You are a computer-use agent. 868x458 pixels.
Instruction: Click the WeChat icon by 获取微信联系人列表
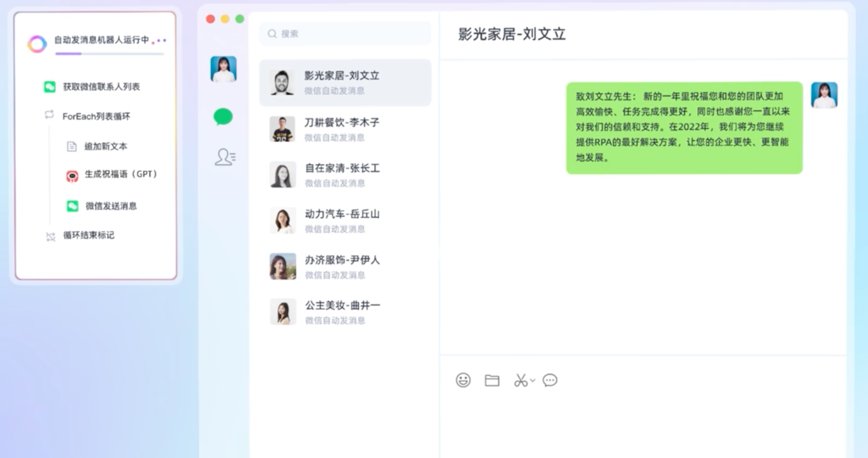pyautogui.click(x=50, y=87)
